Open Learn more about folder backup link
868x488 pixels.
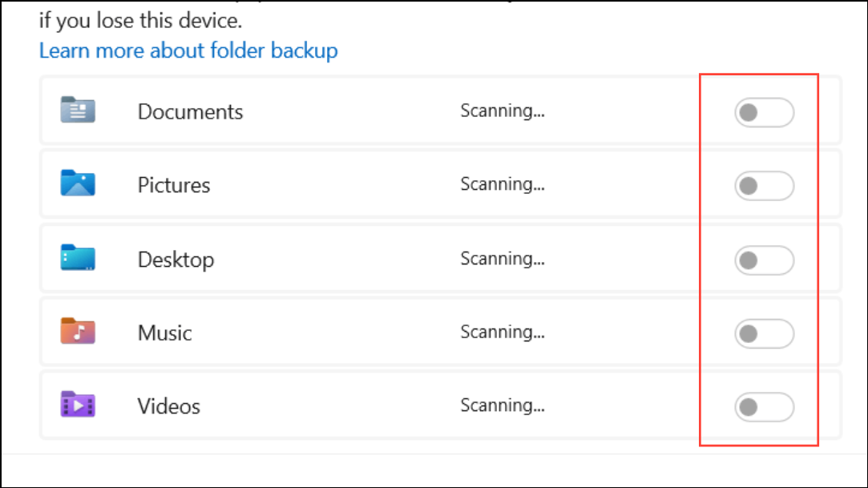click(188, 50)
